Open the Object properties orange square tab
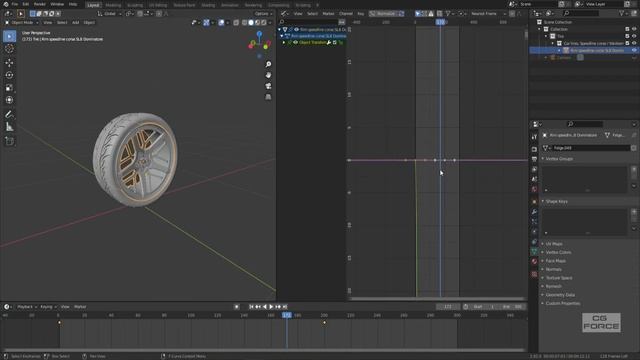640x360 pixels. click(x=534, y=202)
